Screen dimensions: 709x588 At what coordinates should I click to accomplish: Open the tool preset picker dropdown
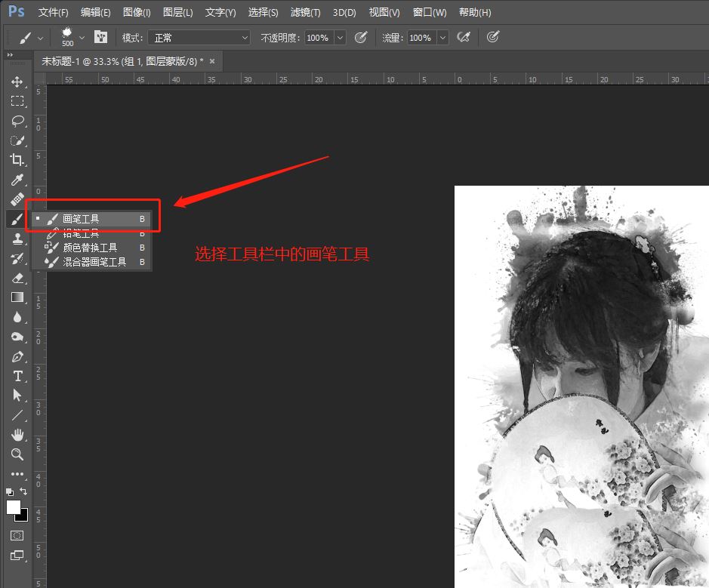[40, 38]
